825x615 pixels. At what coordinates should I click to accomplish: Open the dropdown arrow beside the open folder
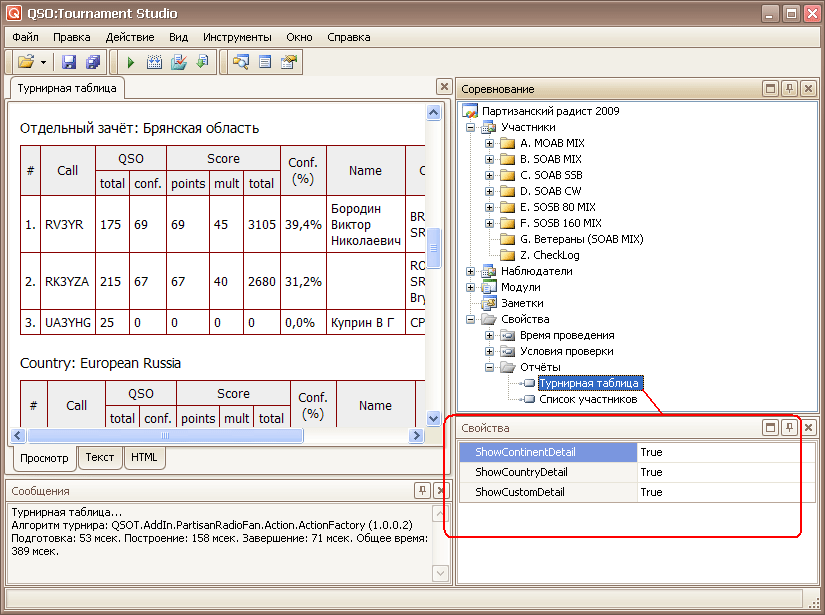[44, 62]
